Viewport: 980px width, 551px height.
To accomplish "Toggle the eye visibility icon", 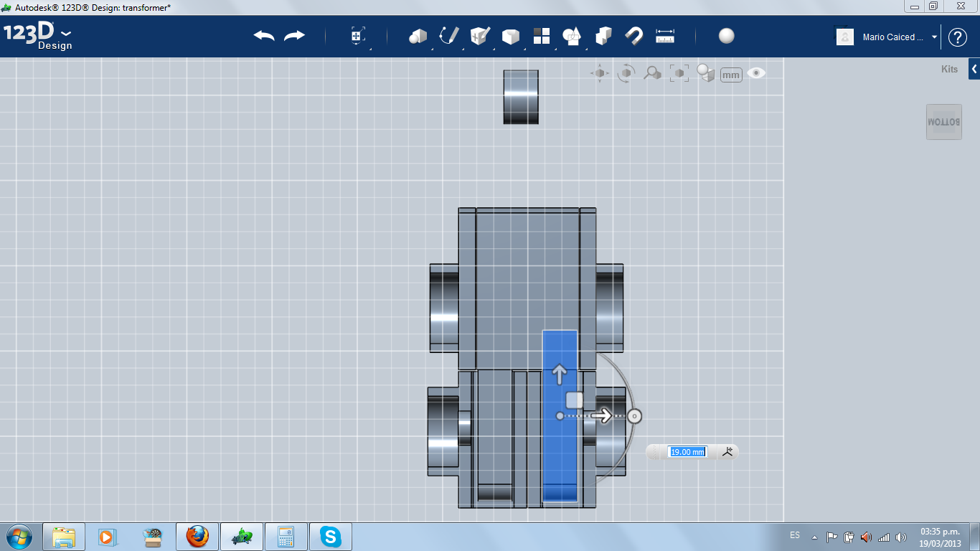I will pyautogui.click(x=756, y=73).
